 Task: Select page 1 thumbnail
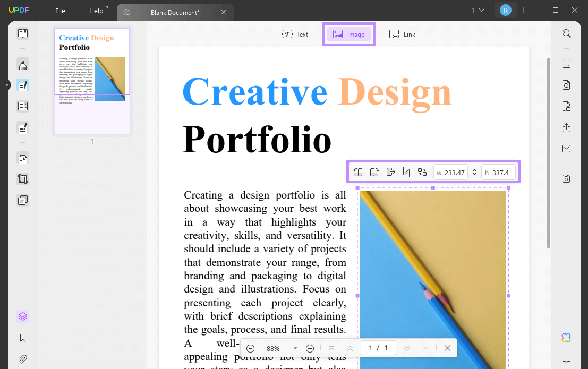tap(92, 81)
